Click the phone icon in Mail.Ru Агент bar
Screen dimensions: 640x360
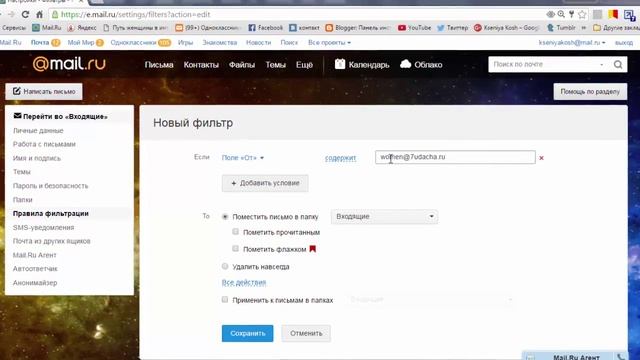pos(621,357)
